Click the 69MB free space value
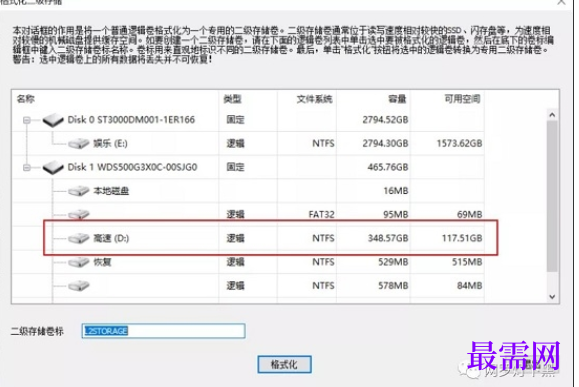 pos(469,215)
